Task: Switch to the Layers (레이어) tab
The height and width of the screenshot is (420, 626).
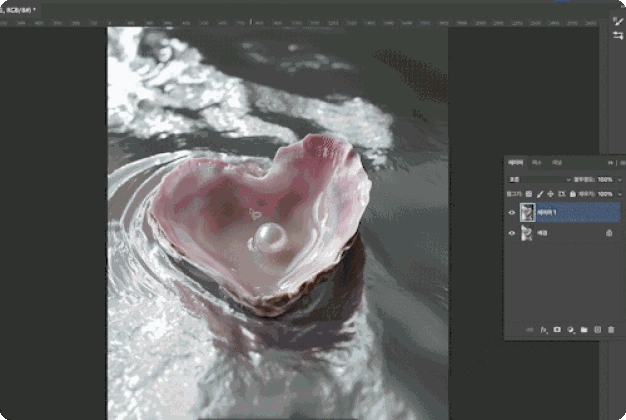Action: tap(515, 162)
